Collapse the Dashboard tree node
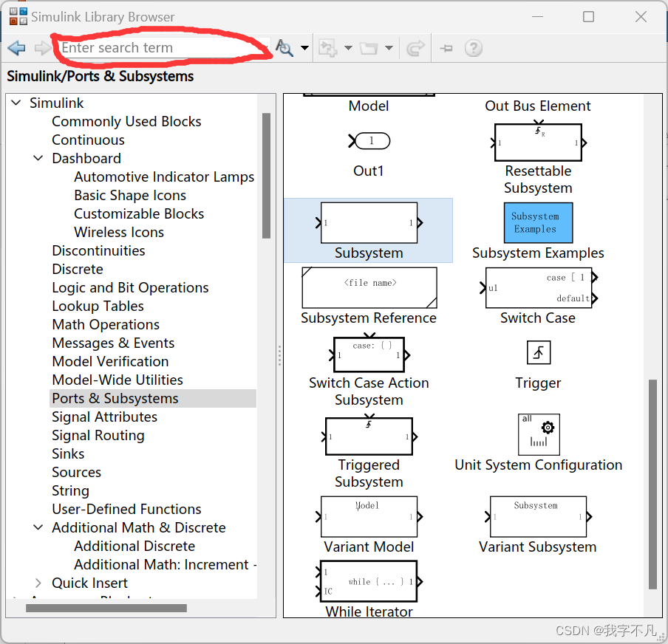 (38, 158)
